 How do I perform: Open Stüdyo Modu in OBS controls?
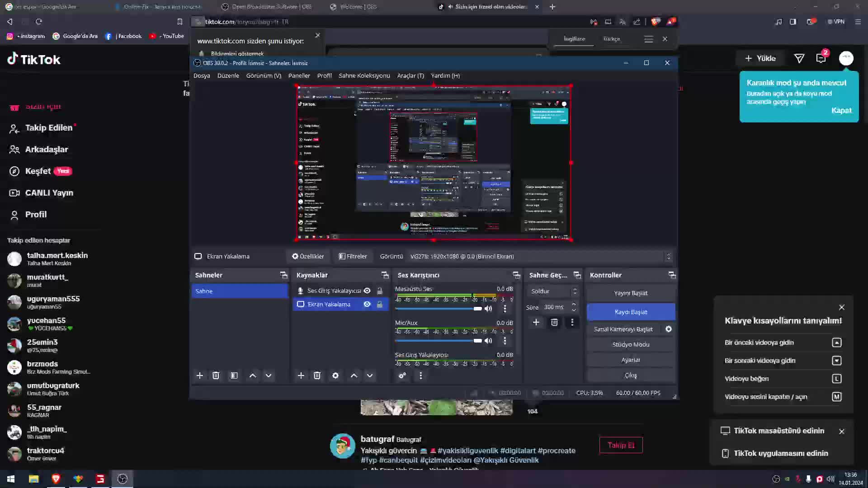point(631,344)
